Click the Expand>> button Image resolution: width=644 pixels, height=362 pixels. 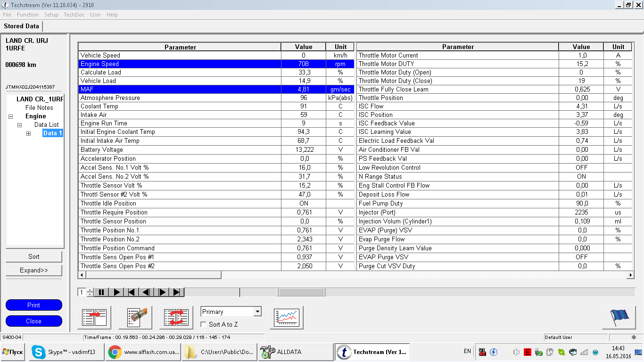(x=33, y=271)
